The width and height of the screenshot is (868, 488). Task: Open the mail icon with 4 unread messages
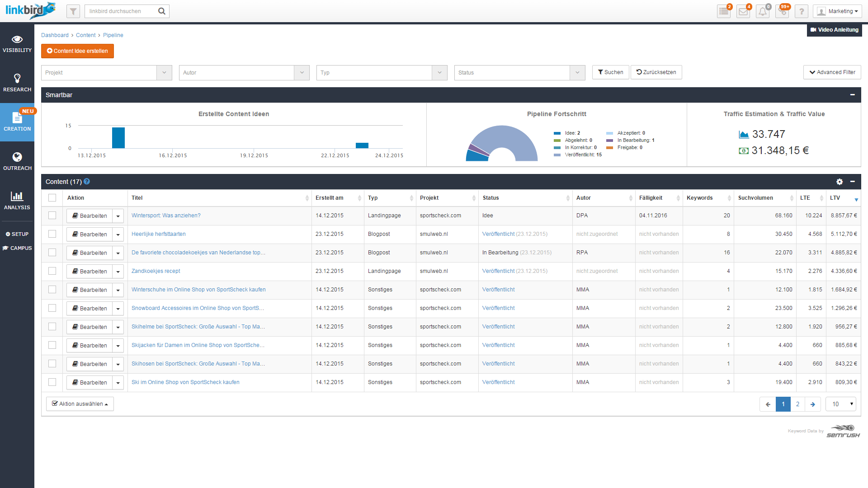point(743,11)
